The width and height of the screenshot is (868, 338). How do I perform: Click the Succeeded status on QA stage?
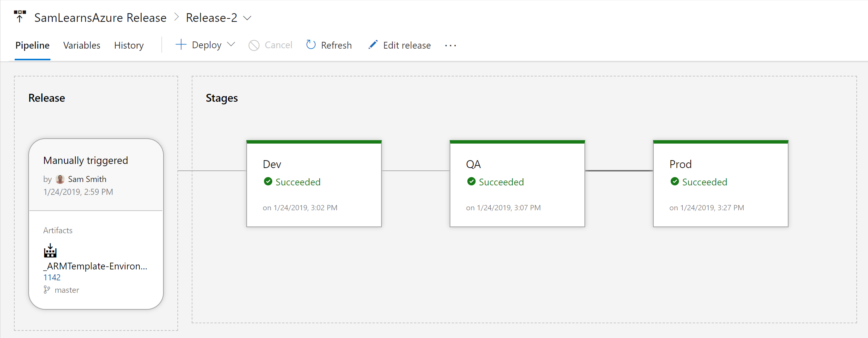point(501,182)
